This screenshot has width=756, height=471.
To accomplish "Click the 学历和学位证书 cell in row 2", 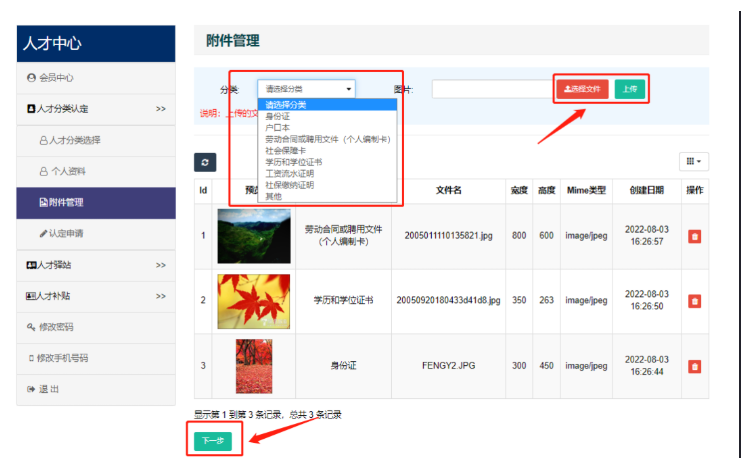I will [343, 300].
